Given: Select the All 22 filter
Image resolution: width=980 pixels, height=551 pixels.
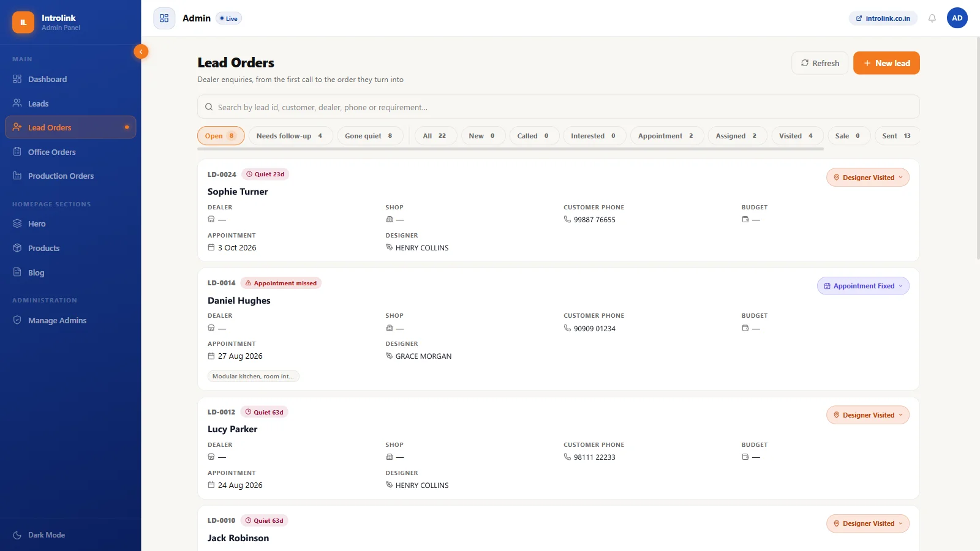Looking at the screenshot, I should click(435, 136).
